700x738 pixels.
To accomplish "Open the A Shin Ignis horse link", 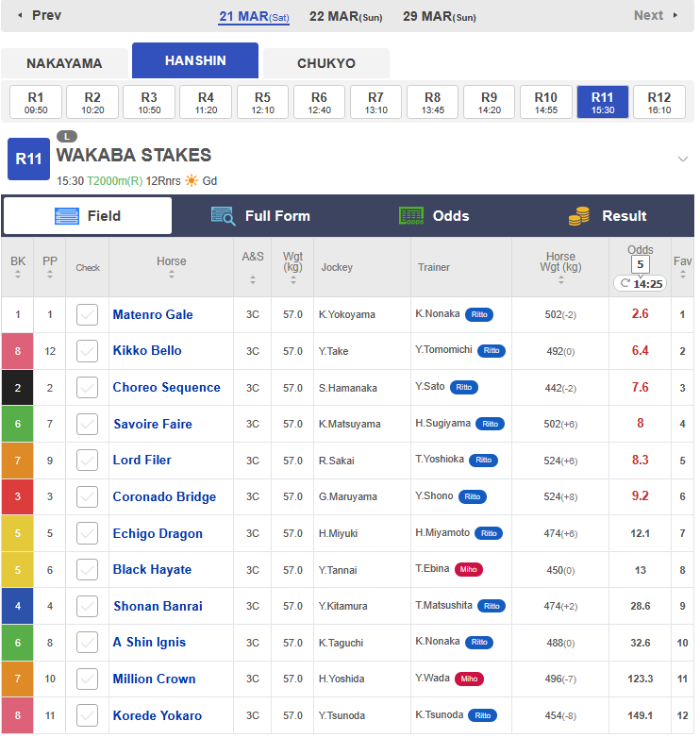I will click(149, 643).
